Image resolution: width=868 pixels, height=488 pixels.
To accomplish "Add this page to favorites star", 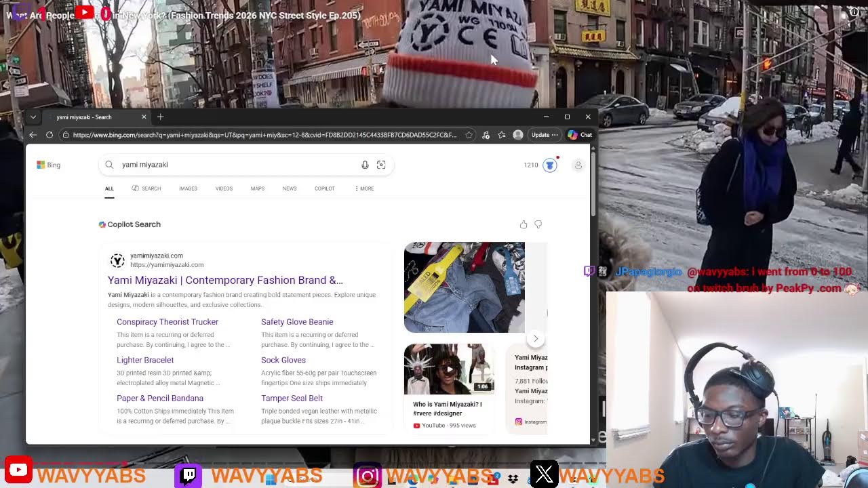I will 469,135.
